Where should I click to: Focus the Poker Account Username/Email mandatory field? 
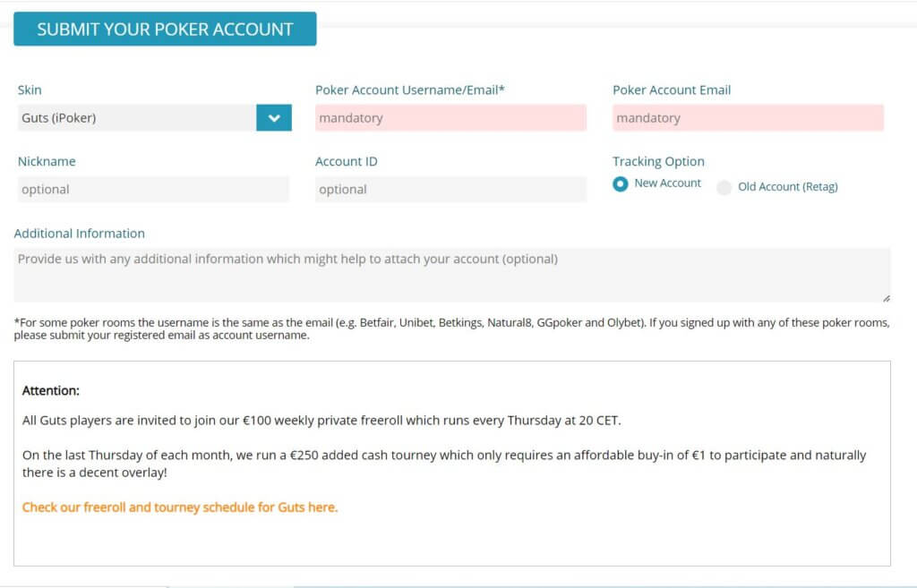(450, 118)
